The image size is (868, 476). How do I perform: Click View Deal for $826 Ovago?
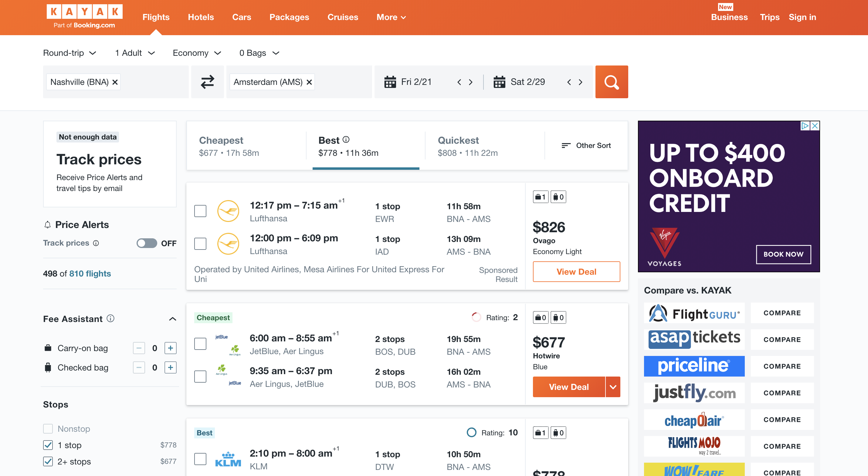pos(576,272)
